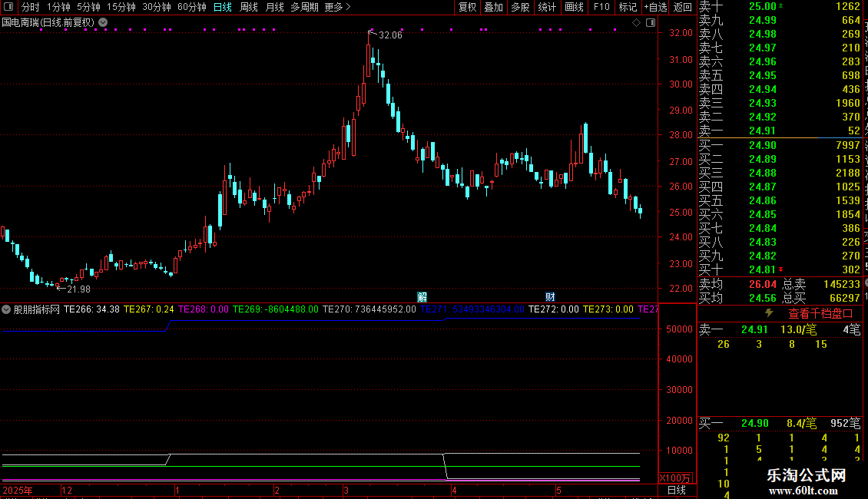Click the 复权 adjustment button
The width and height of the screenshot is (868, 499).
(467, 7)
